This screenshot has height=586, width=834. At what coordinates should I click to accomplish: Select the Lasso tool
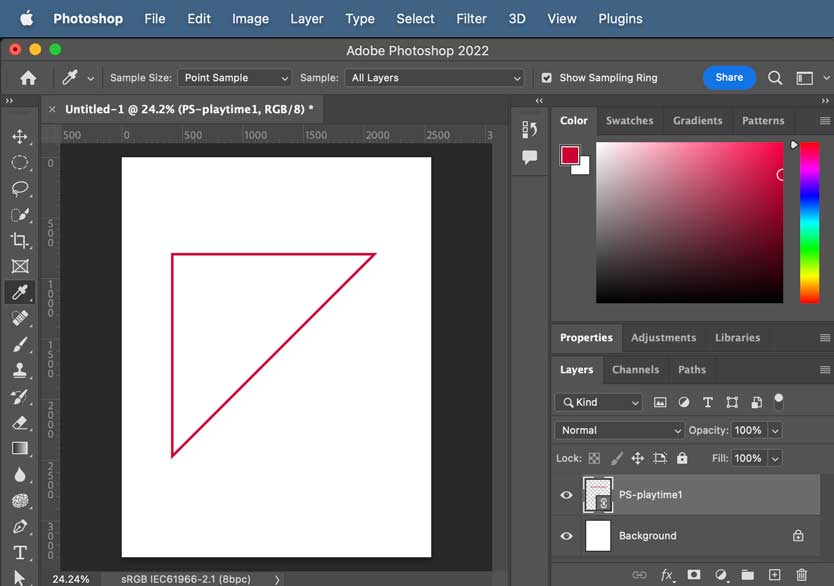coord(20,188)
